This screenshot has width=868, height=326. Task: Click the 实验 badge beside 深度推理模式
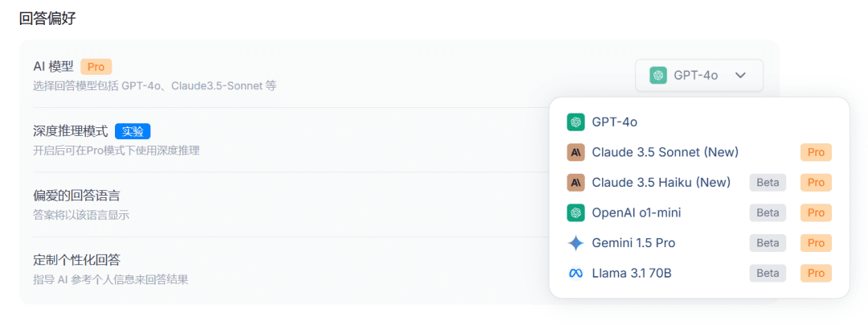click(x=133, y=131)
